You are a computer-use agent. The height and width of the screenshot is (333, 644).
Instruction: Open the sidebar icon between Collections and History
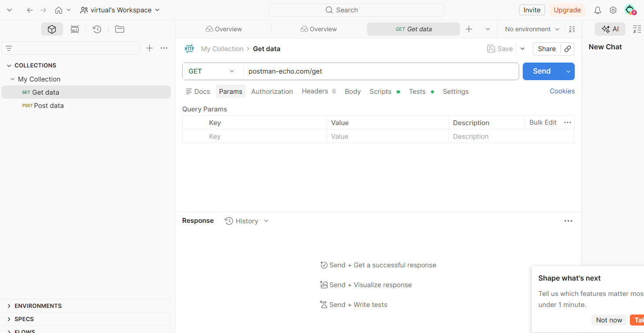(x=75, y=29)
